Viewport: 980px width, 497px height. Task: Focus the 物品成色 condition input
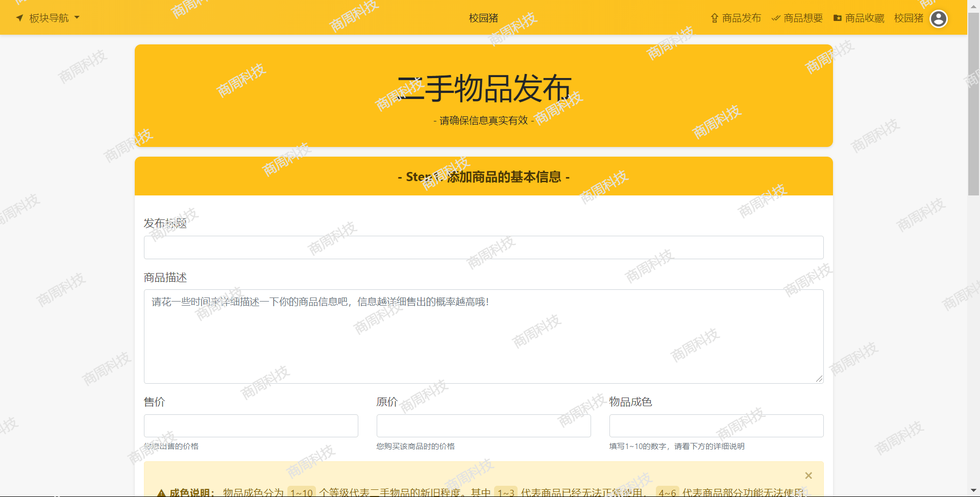pos(716,426)
